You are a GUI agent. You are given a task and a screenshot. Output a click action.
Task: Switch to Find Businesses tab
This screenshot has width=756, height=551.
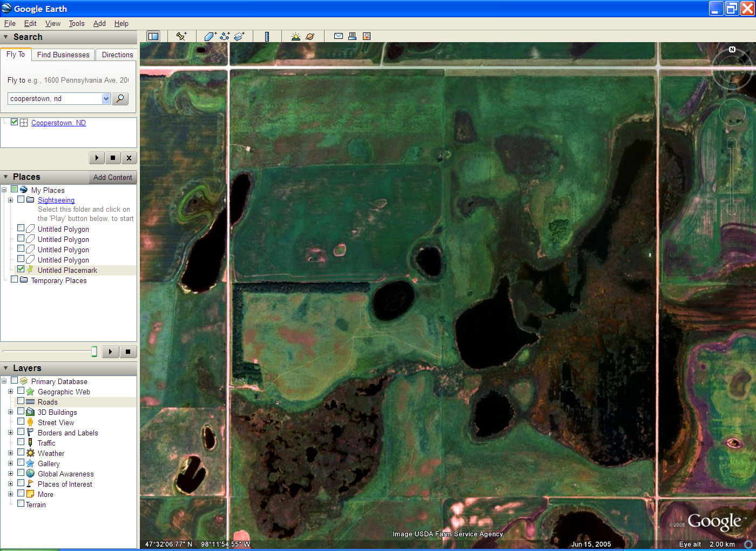[x=63, y=55]
